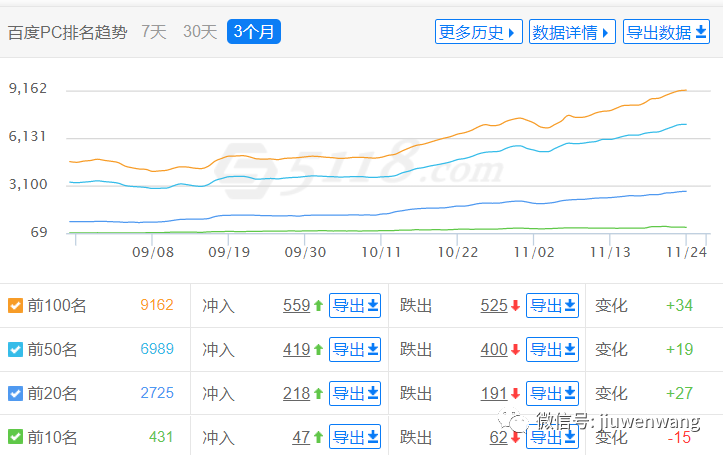Toggle the orange 前100名 checkbox

tap(15, 305)
